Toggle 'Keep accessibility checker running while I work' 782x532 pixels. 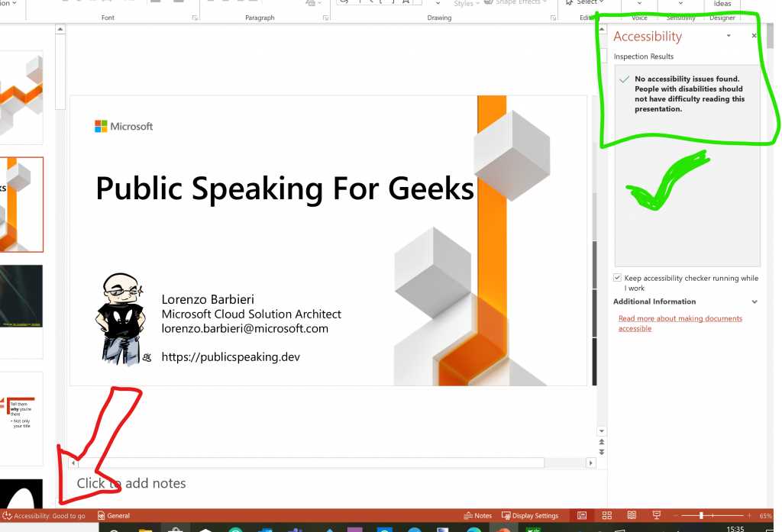point(617,277)
